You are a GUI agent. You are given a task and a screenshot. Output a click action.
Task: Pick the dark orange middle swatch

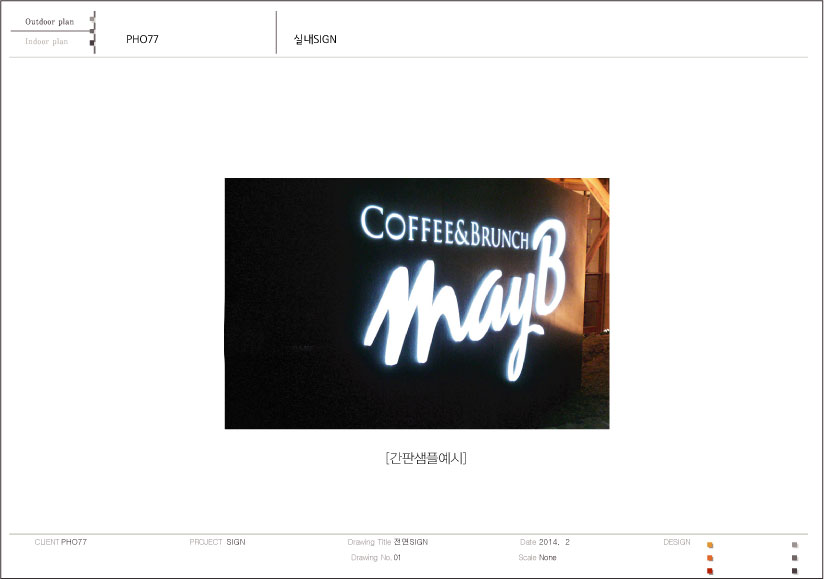710,558
